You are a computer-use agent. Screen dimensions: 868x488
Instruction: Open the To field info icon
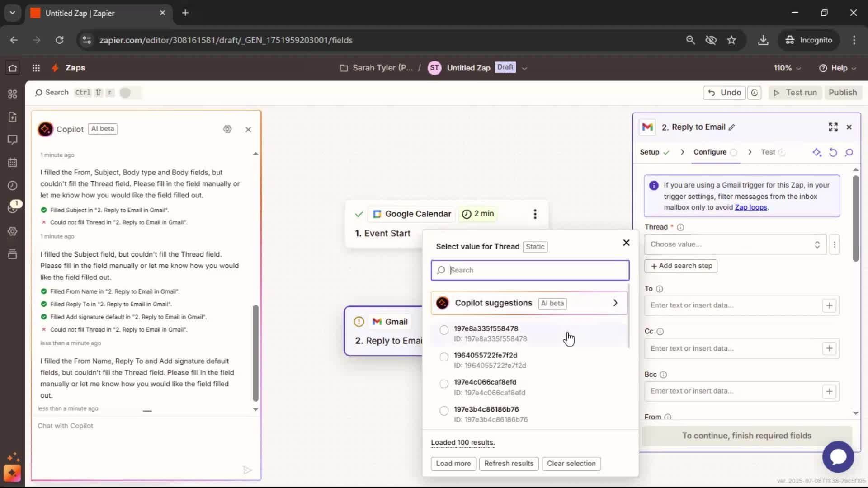click(x=660, y=289)
